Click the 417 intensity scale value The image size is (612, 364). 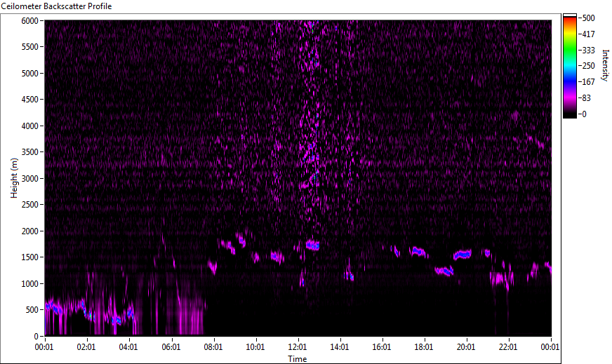coord(589,34)
